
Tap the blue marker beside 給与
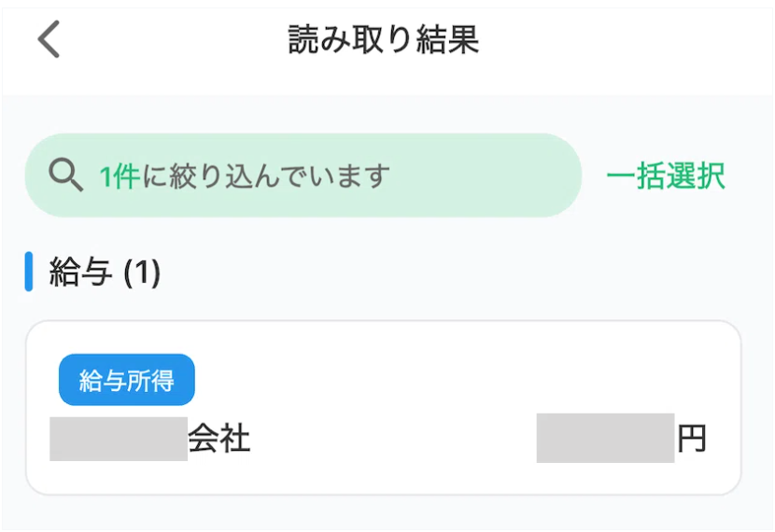[x=29, y=272]
